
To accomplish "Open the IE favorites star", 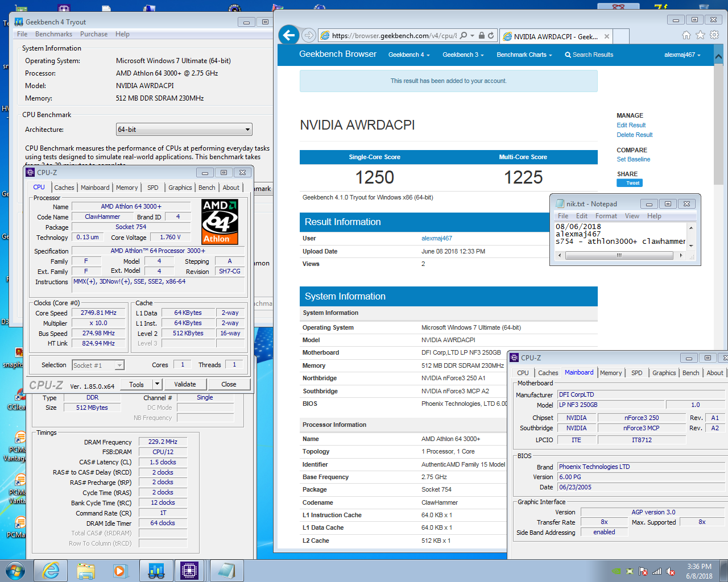I will coord(700,35).
